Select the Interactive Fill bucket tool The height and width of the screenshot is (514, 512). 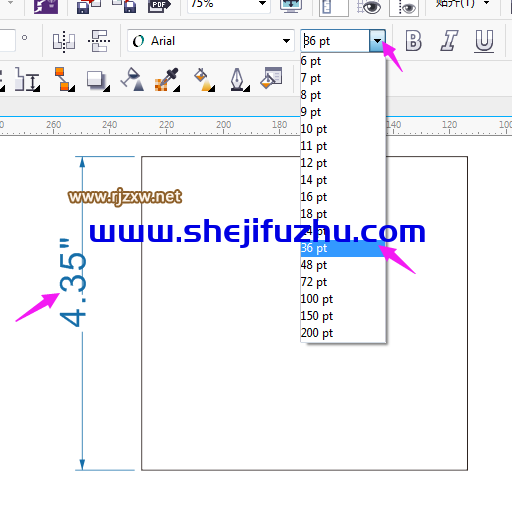pos(204,79)
